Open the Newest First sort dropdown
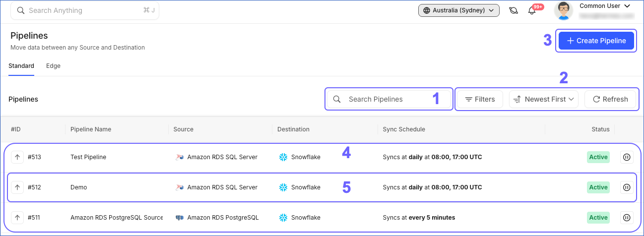 (544, 99)
